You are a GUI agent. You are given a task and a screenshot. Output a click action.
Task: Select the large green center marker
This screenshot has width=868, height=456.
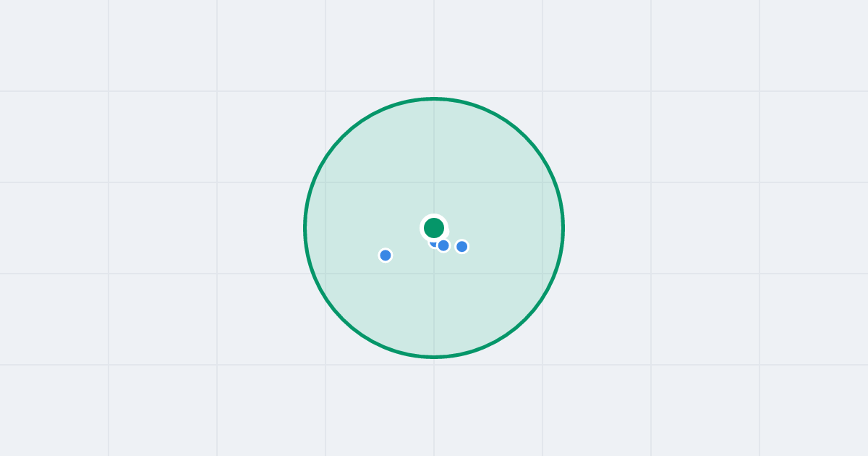point(434,228)
